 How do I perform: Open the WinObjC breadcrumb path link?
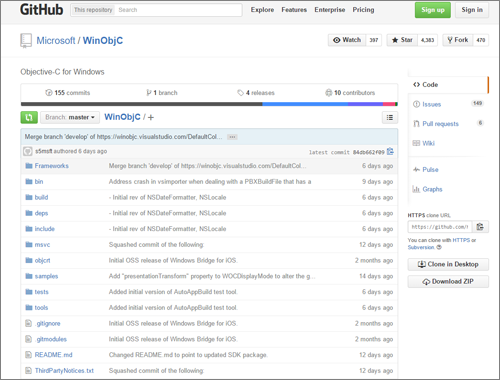122,117
